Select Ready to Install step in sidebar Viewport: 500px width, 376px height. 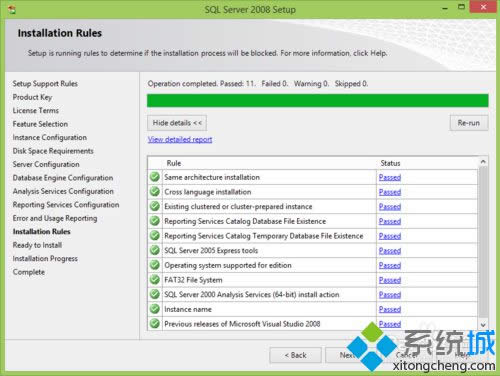[x=37, y=245]
